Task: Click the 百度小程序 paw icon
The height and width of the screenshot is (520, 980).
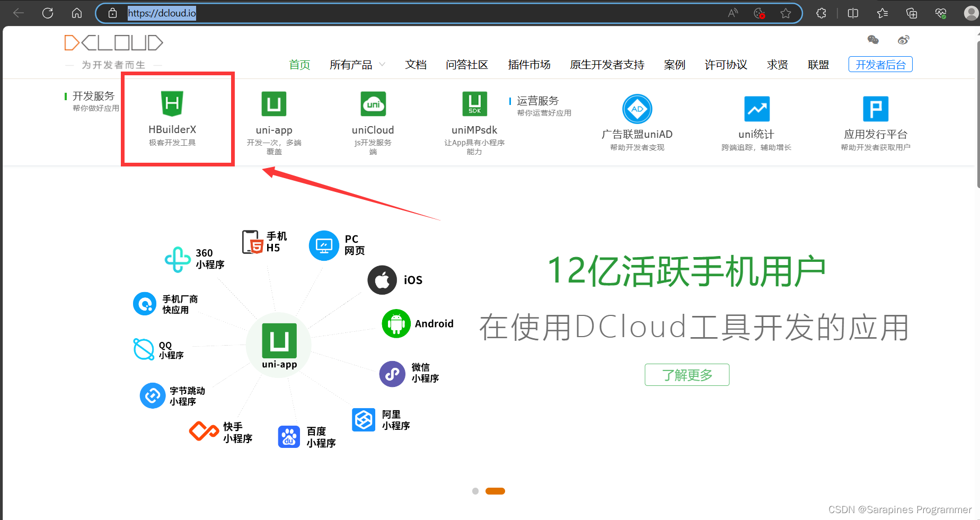Action: point(289,437)
